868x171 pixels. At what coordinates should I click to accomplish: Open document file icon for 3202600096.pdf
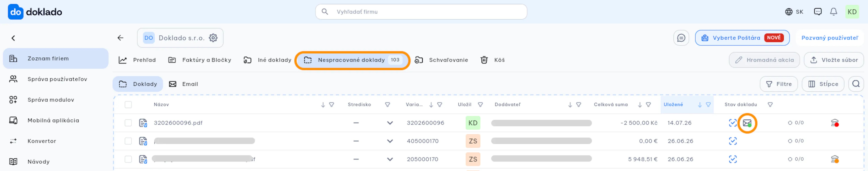143,123
